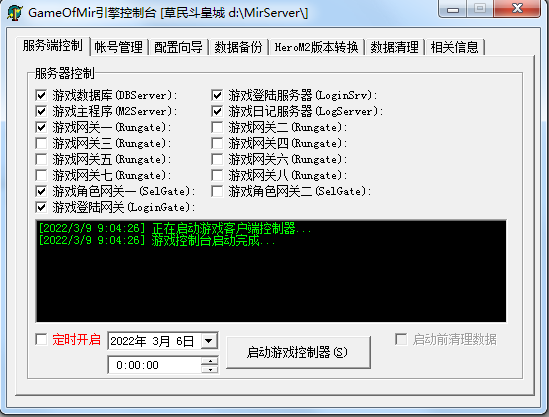The width and height of the screenshot is (549, 417).
Task: Open the 数据清理 tab
Action: [395, 47]
